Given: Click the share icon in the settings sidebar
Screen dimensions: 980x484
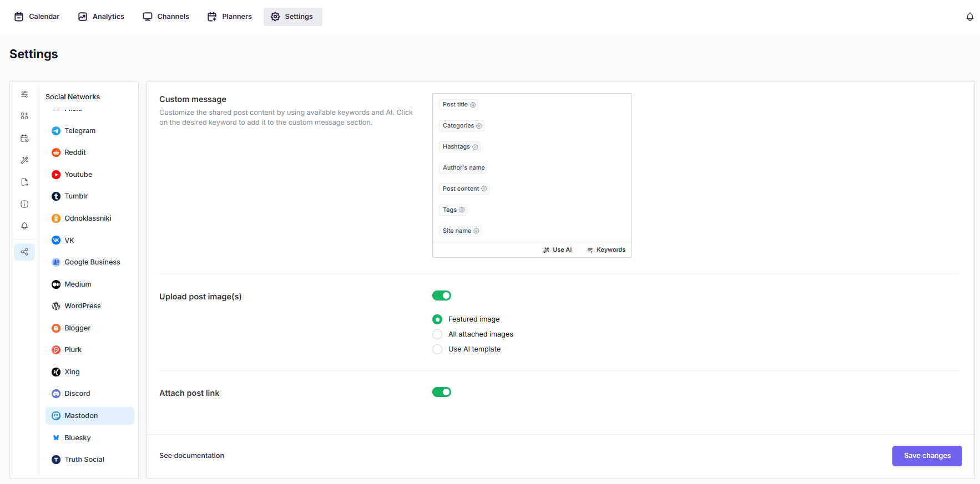Looking at the screenshot, I should tap(24, 252).
